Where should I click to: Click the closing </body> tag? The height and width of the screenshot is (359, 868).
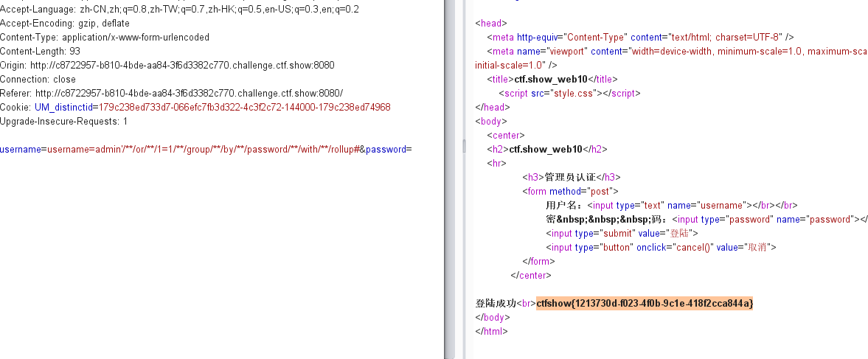point(493,318)
